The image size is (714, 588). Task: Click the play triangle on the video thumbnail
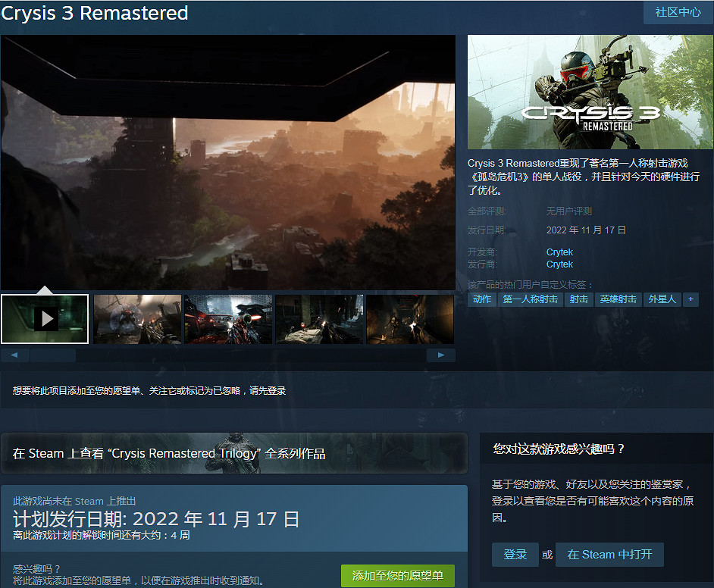(45, 318)
